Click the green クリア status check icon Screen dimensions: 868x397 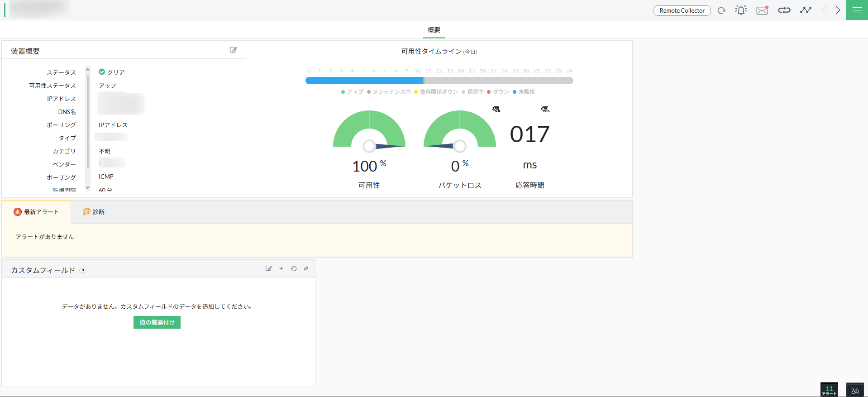pyautogui.click(x=102, y=72)
